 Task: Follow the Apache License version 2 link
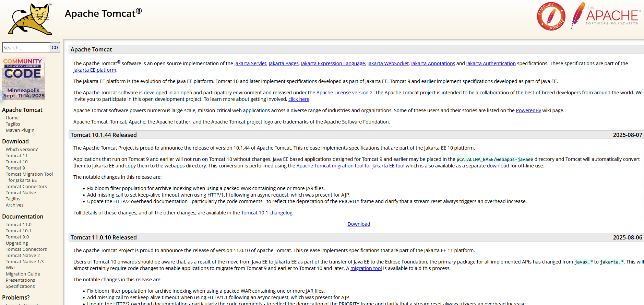tap(344, 93)
